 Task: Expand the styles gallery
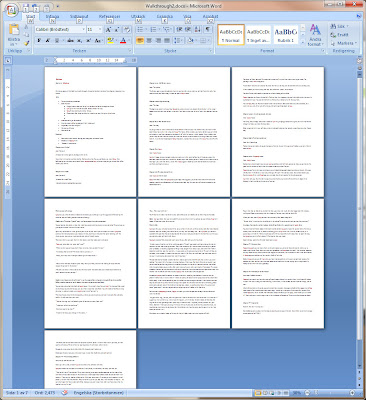coord(303,42)
